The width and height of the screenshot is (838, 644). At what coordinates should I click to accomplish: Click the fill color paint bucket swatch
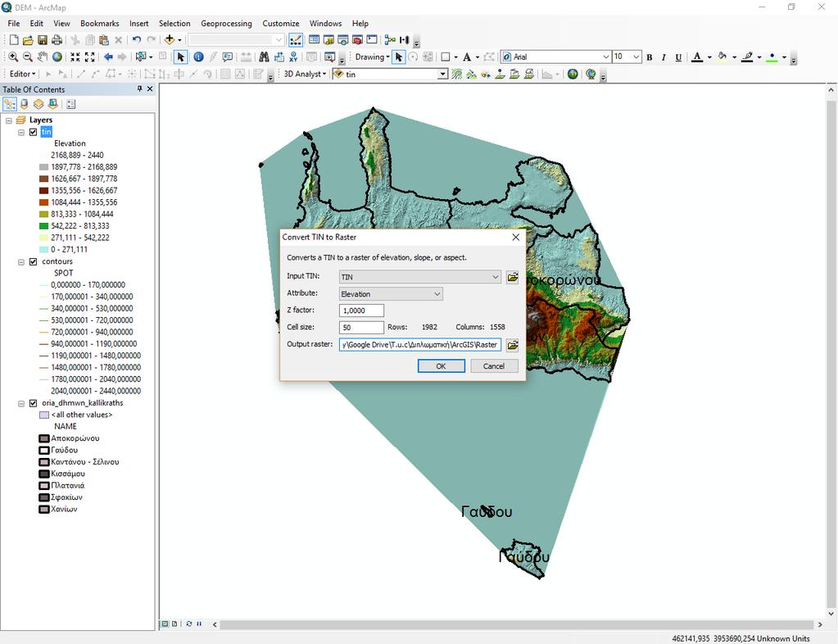722,57
